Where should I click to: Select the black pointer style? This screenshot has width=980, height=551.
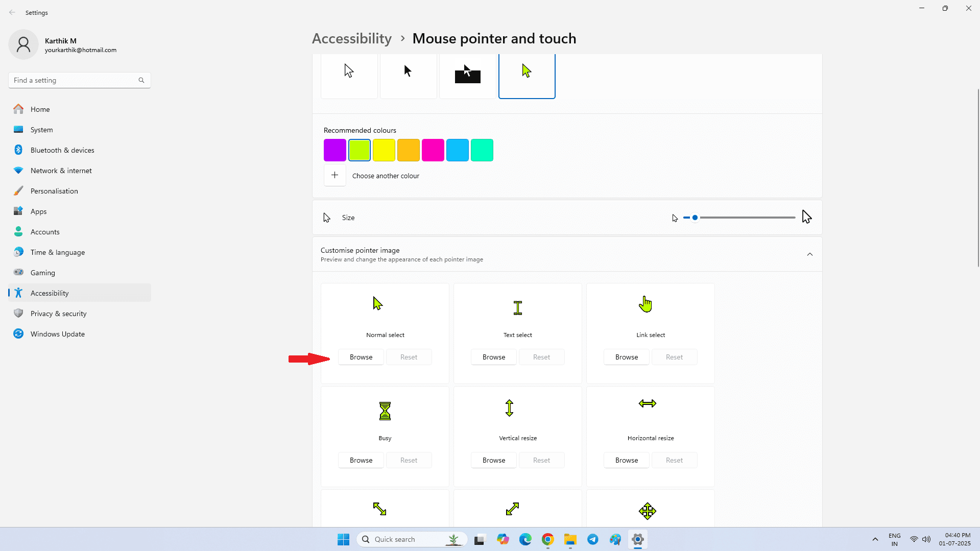coord(408,76)
